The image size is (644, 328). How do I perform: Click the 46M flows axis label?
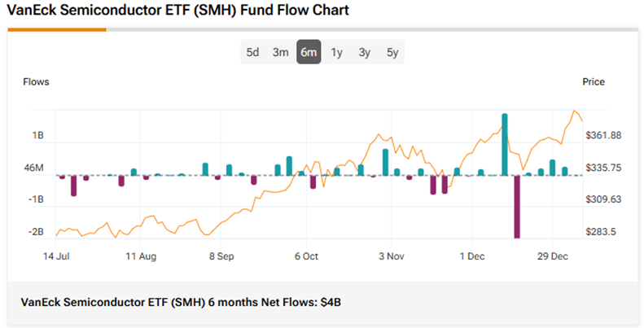point(33,168)
